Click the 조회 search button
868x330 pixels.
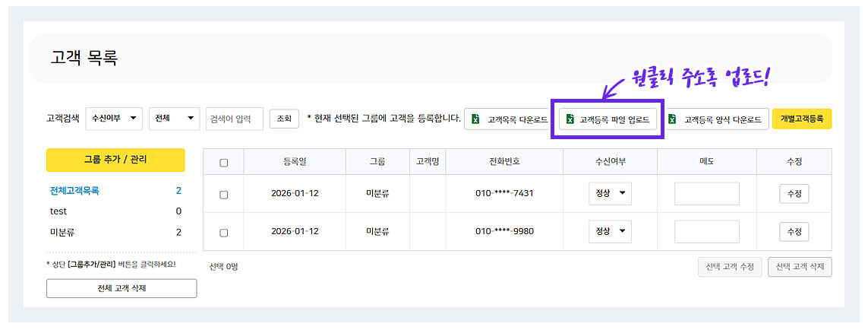[284, 119]
